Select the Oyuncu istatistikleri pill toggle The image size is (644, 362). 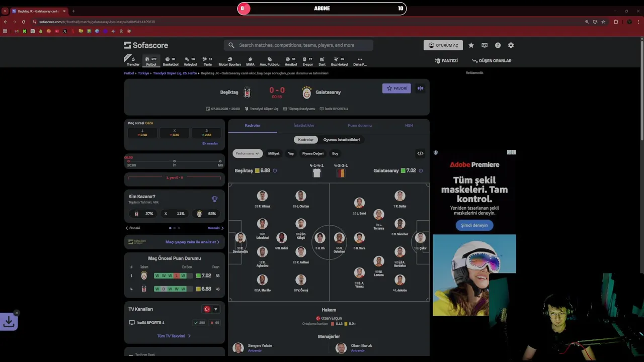342,140
